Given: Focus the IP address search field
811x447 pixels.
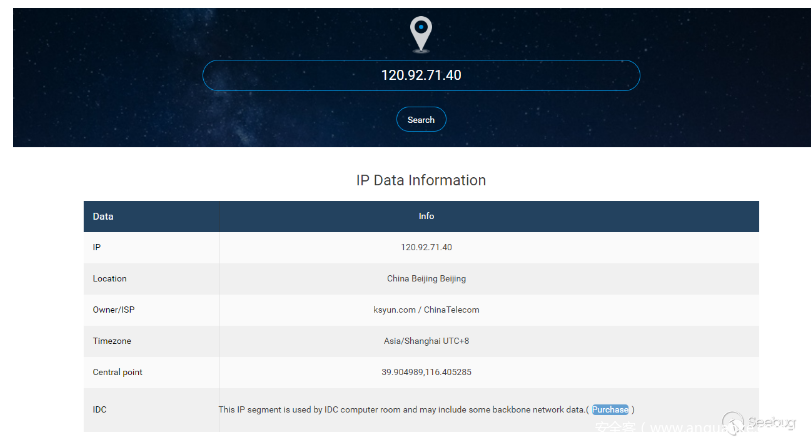Looking at the screenshot, I should 421,75.
